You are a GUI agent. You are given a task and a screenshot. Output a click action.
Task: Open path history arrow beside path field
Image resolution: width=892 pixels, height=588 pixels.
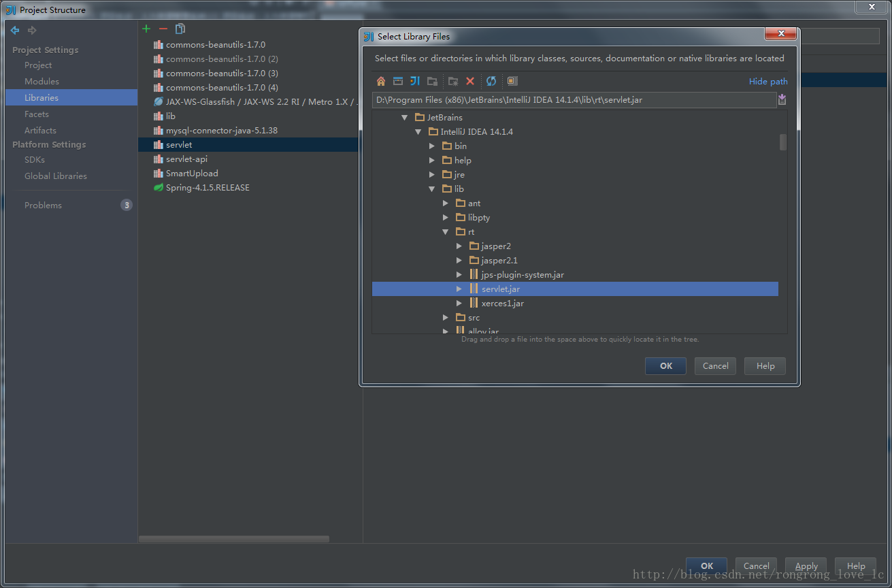782,100
